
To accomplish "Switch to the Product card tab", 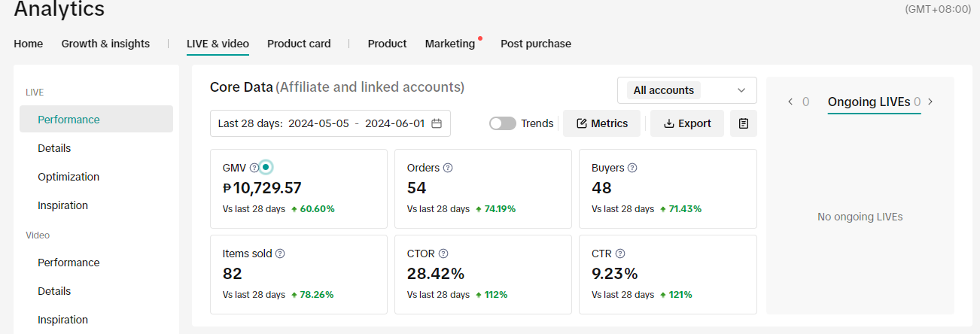I will click(299, 44).
